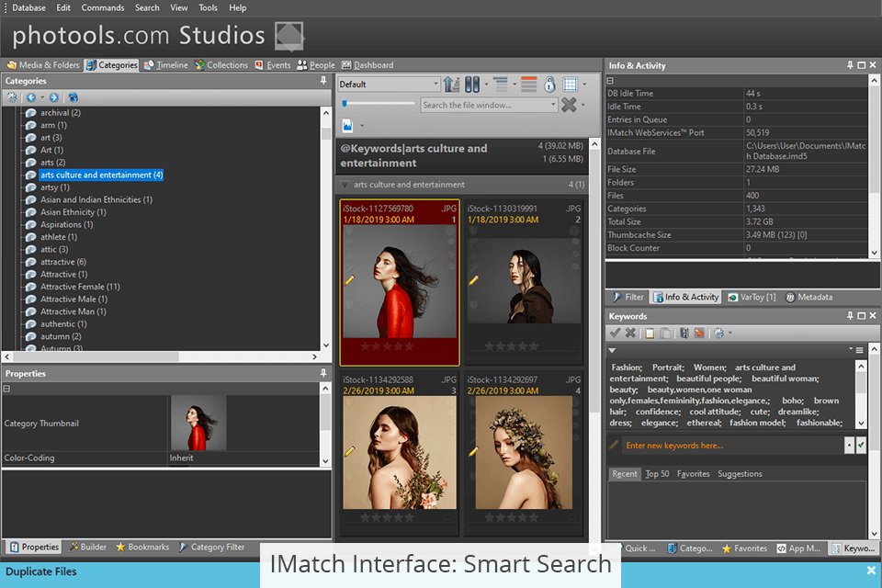
Task: Open dropdown arrow next to grid icon
Action: pos(584,85)
